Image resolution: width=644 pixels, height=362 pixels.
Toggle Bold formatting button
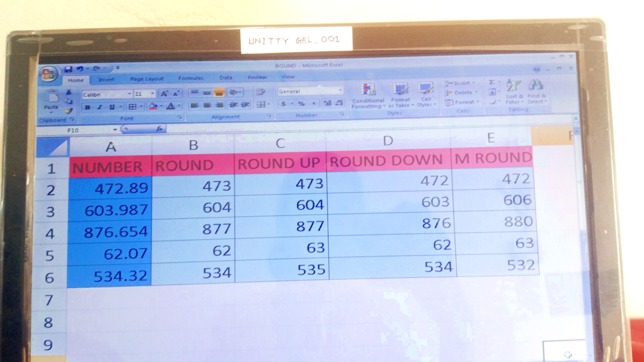(88, 107)
